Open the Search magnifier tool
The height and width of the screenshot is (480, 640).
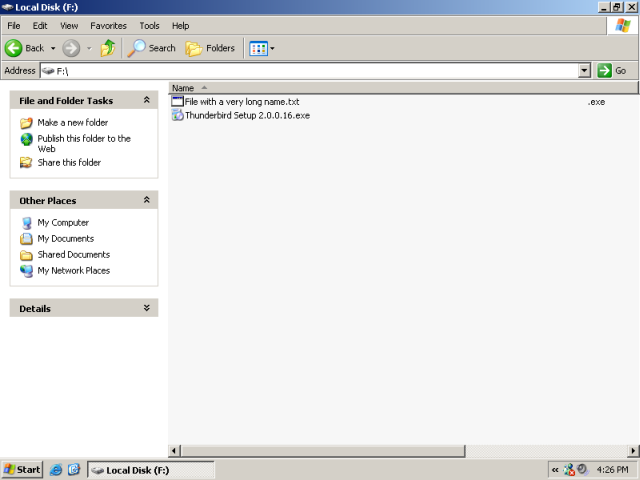pos(151,48)
